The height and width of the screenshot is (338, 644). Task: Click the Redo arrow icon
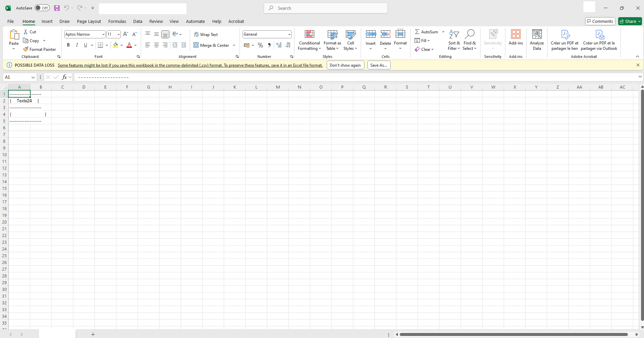pyautogui.click(x=80, y=8)
